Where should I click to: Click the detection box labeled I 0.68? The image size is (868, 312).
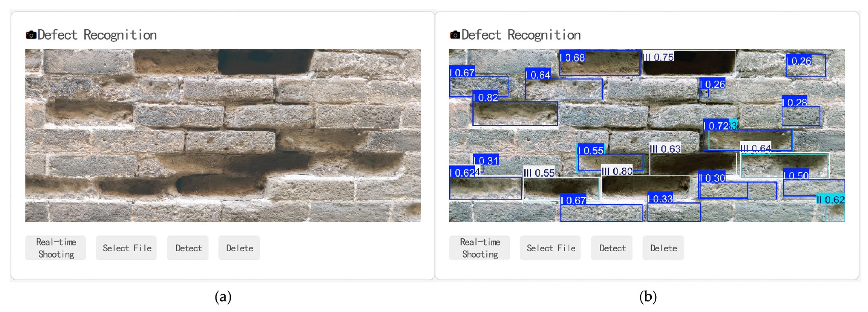(x=600, y=63)
